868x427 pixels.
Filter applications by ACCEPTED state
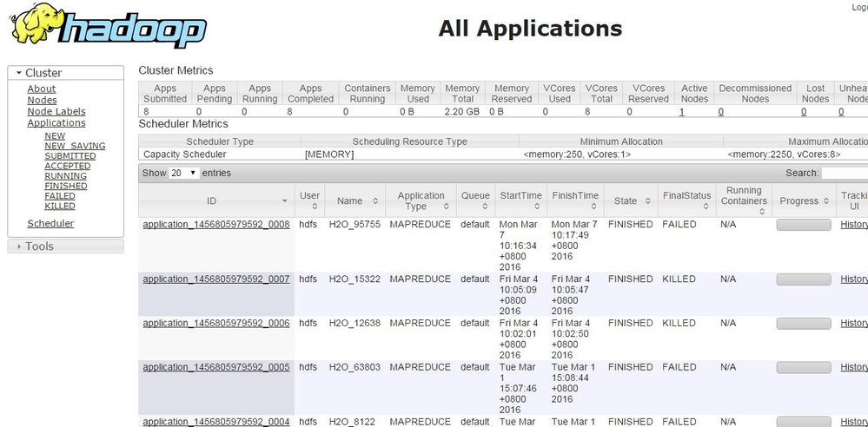(x=68, y=166)
